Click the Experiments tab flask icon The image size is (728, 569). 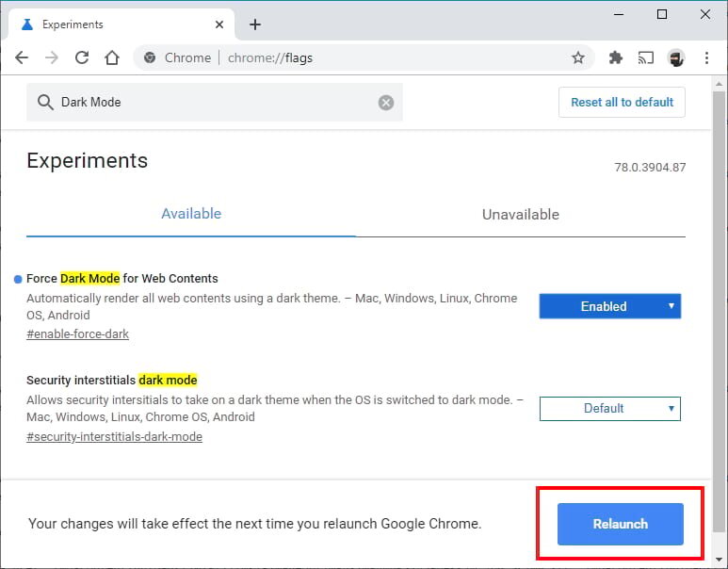click(27, 24)
